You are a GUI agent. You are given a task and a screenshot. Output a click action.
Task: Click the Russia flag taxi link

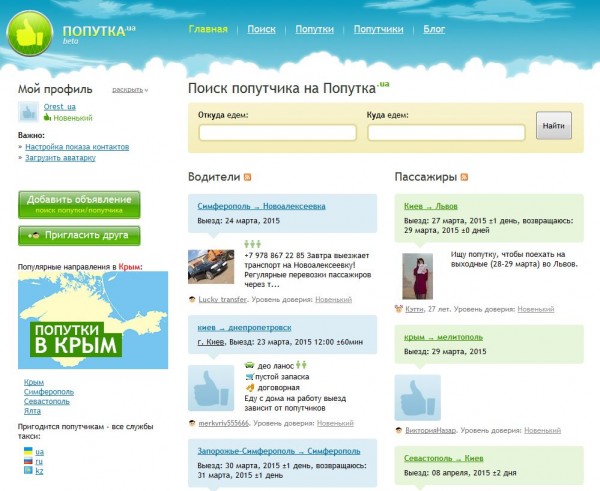point(27,461)
